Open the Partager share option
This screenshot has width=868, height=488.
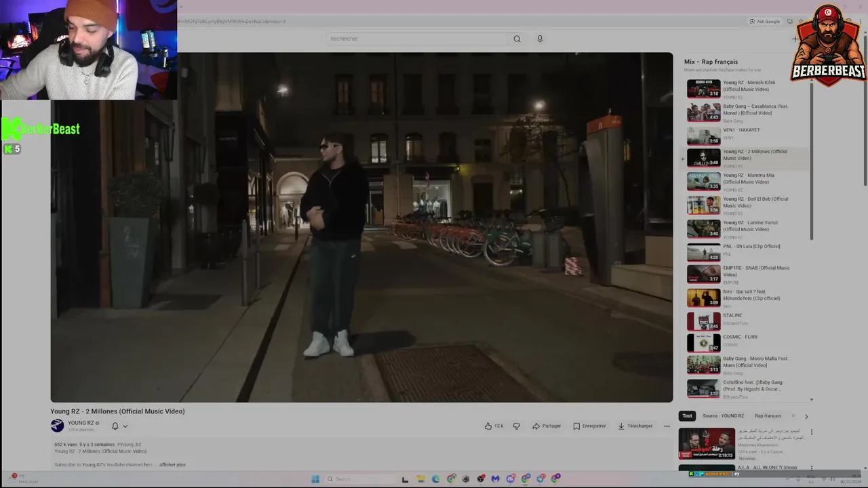(547, 426)
